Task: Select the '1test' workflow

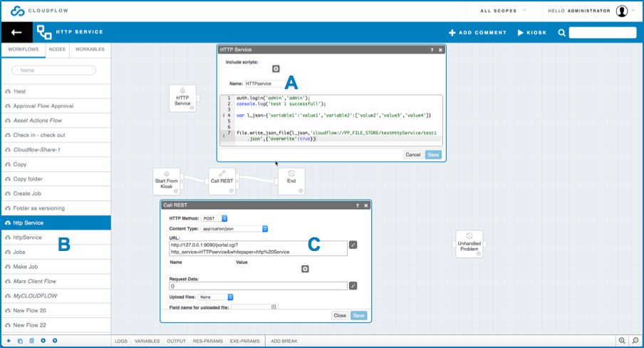Action: click(56, 91)
